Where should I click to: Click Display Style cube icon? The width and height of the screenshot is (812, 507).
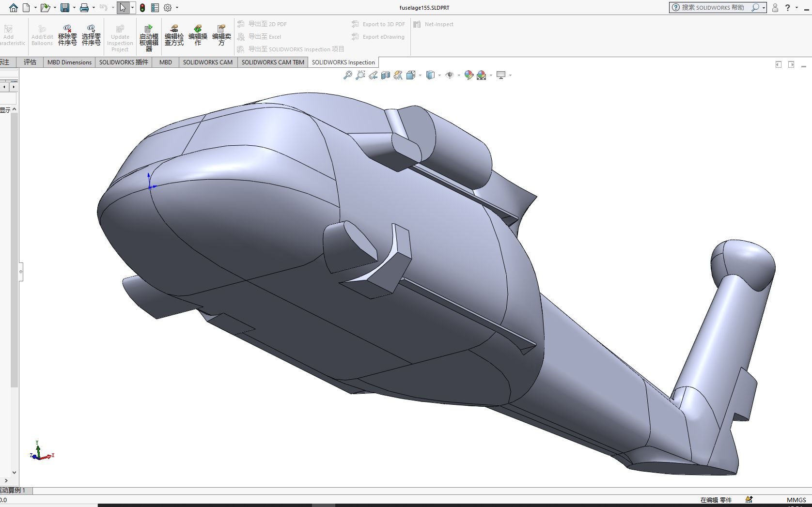coord(430,75)
